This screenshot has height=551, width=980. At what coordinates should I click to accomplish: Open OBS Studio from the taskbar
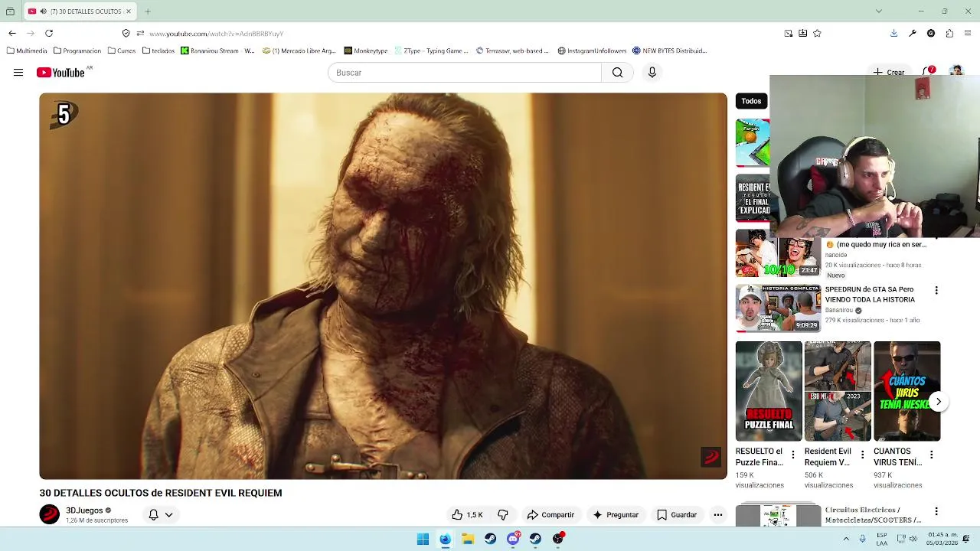558,539
